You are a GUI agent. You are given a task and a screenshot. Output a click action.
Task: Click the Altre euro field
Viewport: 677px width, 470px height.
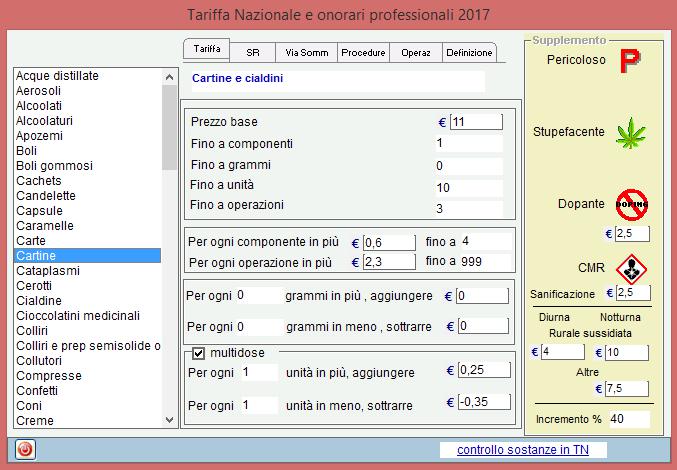click(x=627, y=388)
